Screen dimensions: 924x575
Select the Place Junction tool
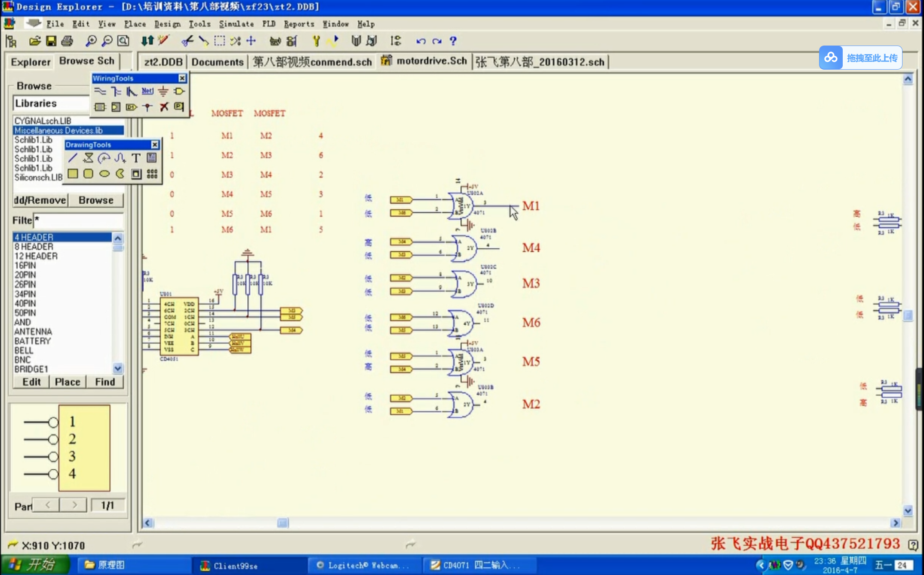(147, 107)
